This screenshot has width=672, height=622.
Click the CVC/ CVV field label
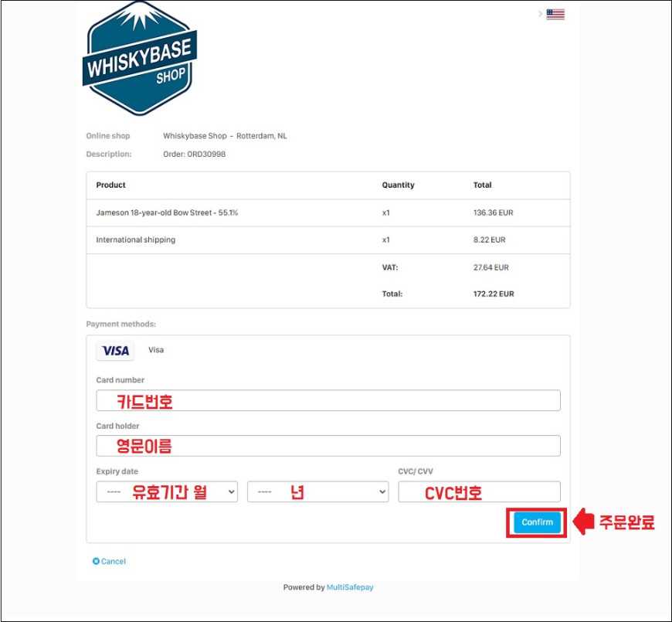click(416, 471)
